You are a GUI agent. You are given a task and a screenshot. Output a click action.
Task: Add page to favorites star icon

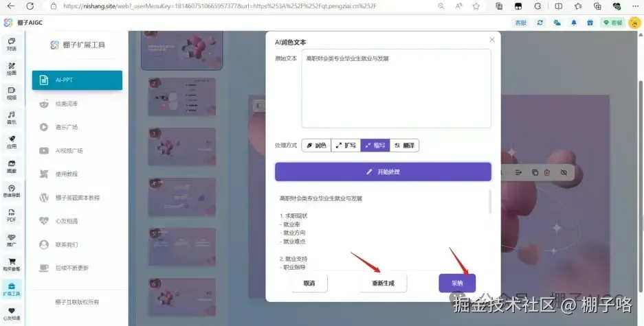(x=476, y=6)
